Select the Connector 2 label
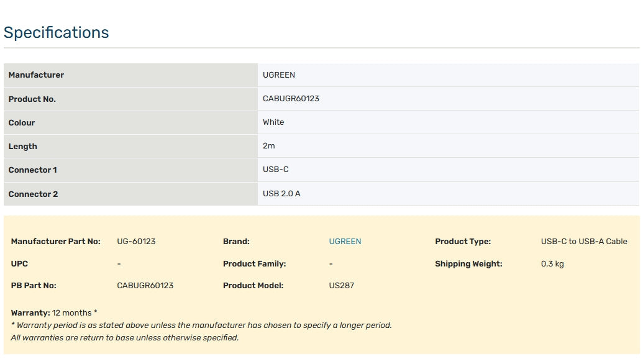This screenshot has width=643, height=364. pos(33,194)
